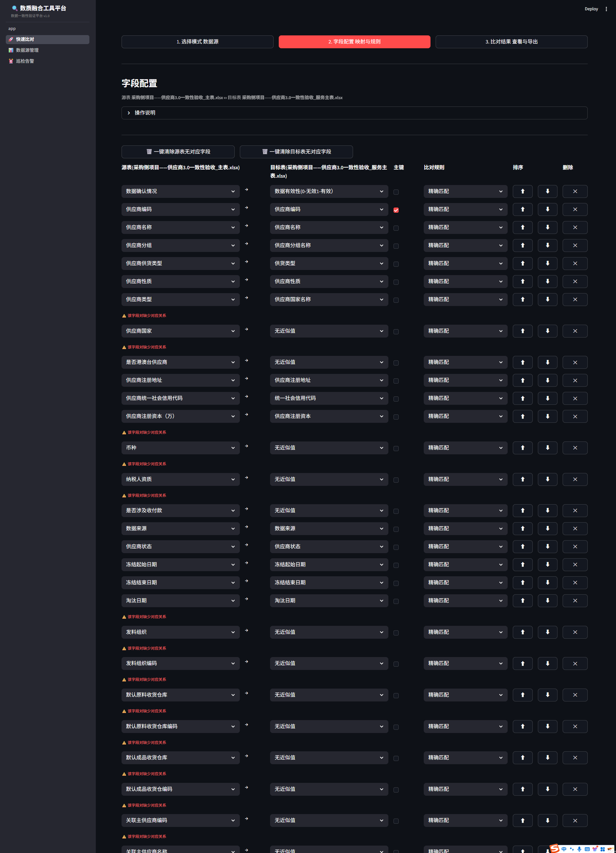Delete the 数据确认情况 mapping row

(x=574, y=191)
